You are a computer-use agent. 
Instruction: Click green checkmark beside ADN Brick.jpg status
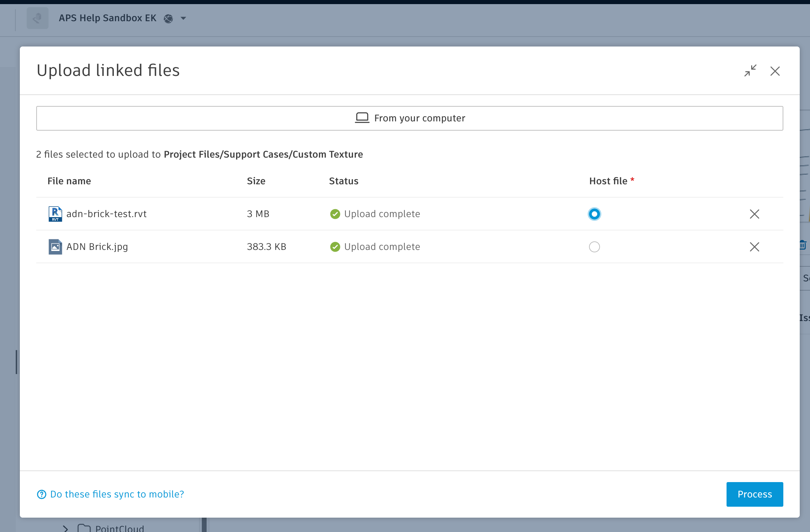335,247
